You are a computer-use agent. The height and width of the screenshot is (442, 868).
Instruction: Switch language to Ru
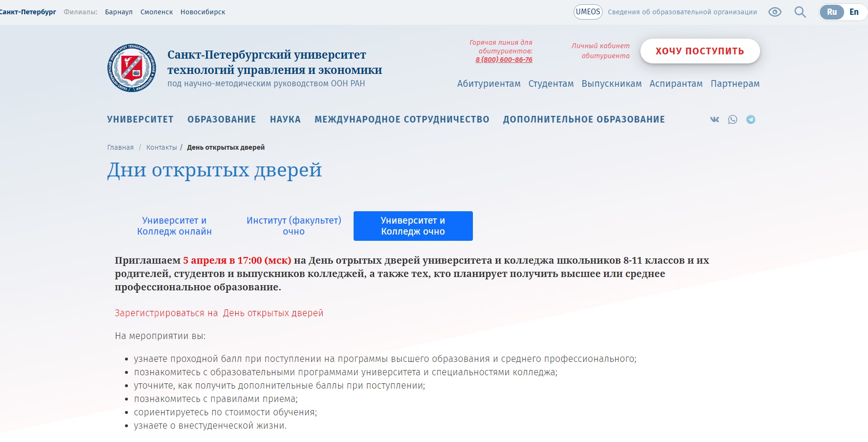(832, 12)
